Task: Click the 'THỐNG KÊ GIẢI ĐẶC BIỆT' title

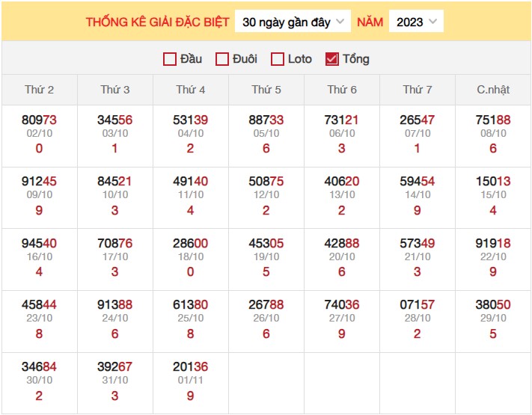Action: point(157,22)
